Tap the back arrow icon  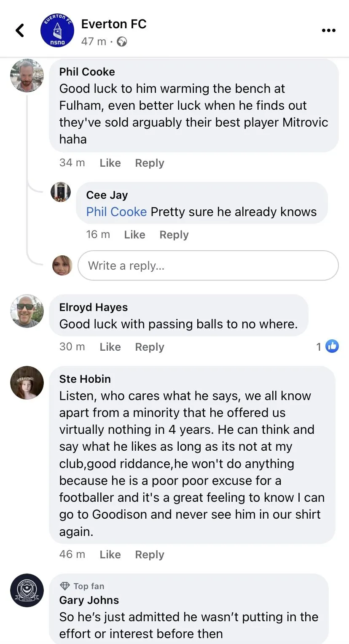[x=20, y=30]
